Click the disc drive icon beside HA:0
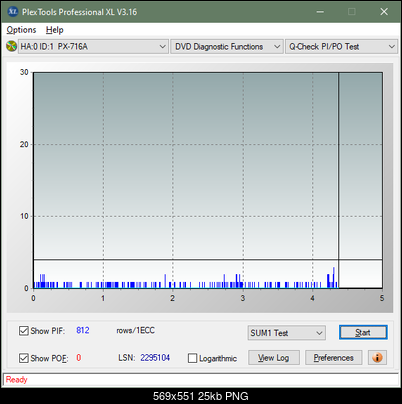Screen dimensions: 402x404 click(11, 46)
